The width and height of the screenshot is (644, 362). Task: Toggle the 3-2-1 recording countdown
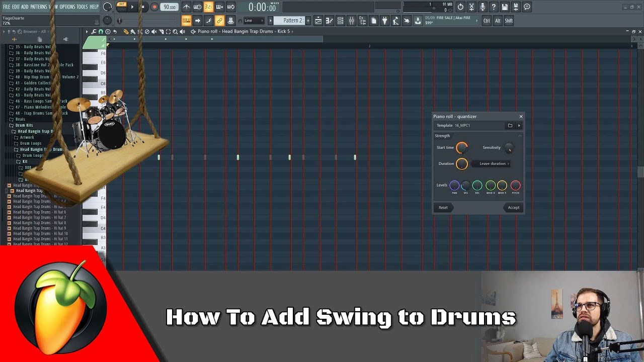[x=208, y=7]
